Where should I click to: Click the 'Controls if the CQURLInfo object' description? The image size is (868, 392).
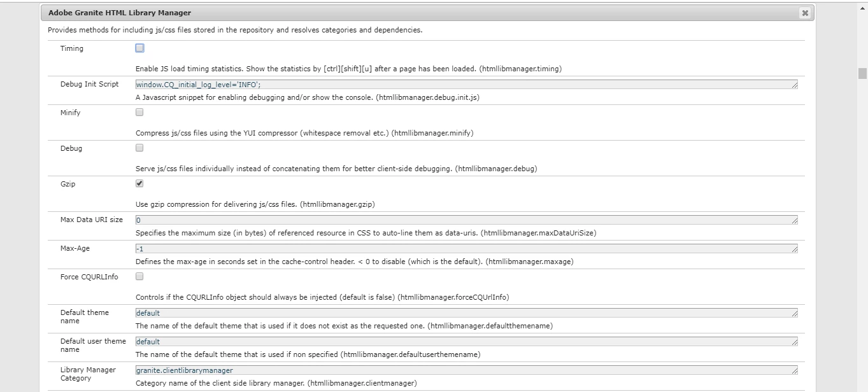[x=322, y=298]
